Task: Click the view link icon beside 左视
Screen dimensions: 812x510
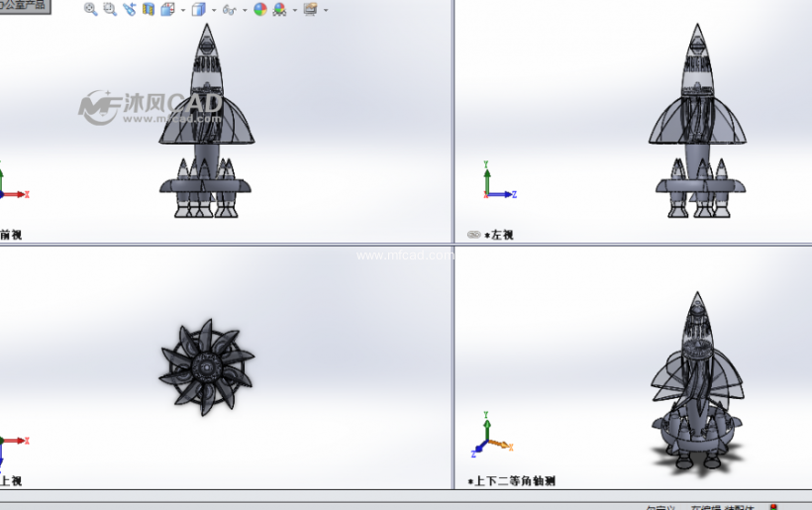Action: (474, 235)
